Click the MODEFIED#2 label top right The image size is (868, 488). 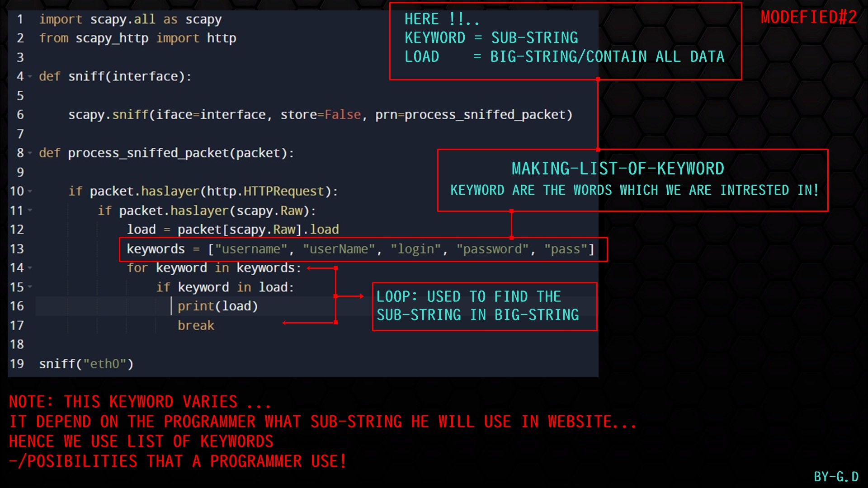pyautogui.click(x=808, y=17)
